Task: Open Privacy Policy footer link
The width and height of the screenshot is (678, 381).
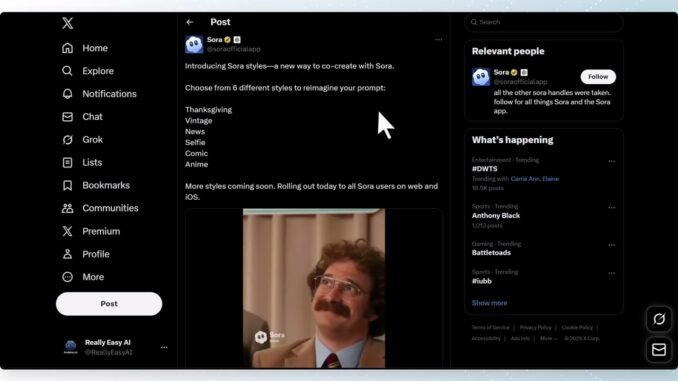Action: [535, 328]
